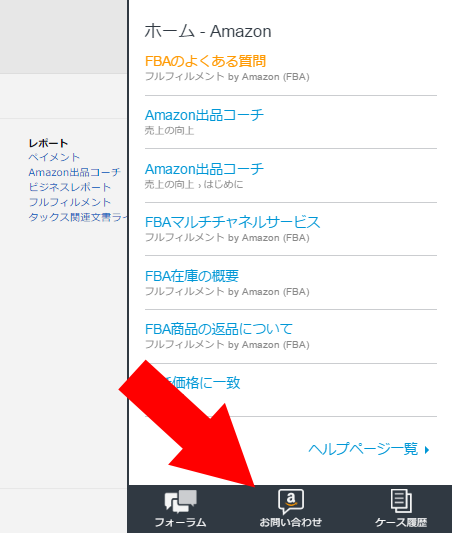Click the case history documents icon
This screenshot has height=533, width=452.
[x=401, y=501]
